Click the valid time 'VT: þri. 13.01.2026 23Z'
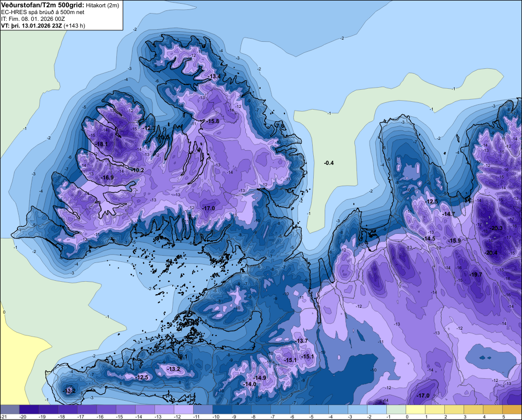This screenshot has width=522, height=420. pyautogui.click(x=31, y=26)
